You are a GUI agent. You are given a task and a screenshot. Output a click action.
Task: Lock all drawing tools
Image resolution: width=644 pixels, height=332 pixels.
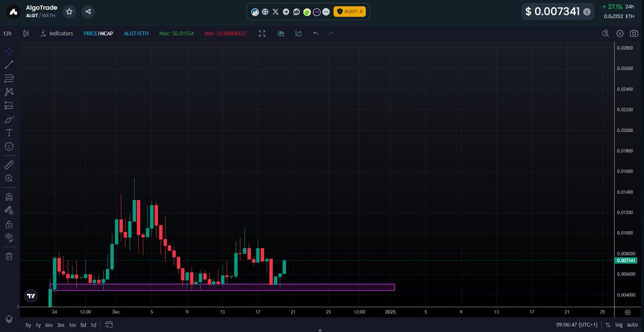point(9,224)
